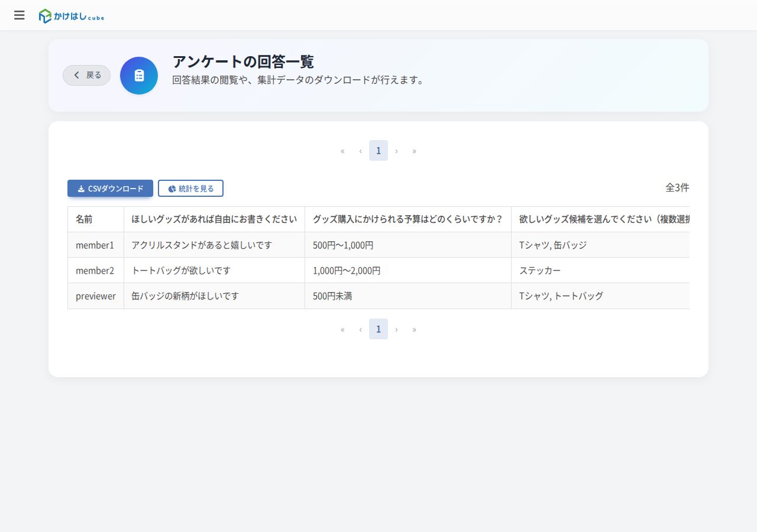Click the ステッカー cell
This screenshot has height=532, width=757.
pos(601,270)
